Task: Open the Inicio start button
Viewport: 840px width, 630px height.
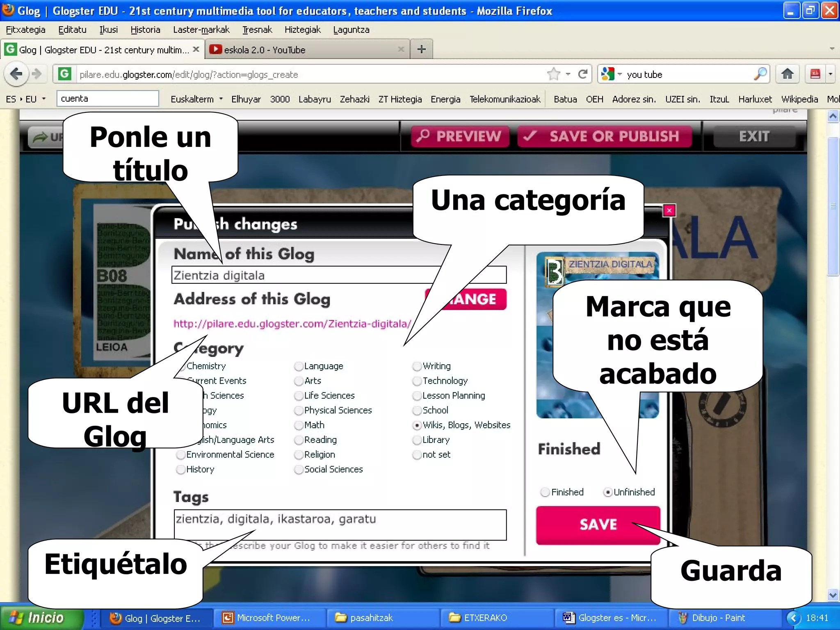Action: [42, 617]
